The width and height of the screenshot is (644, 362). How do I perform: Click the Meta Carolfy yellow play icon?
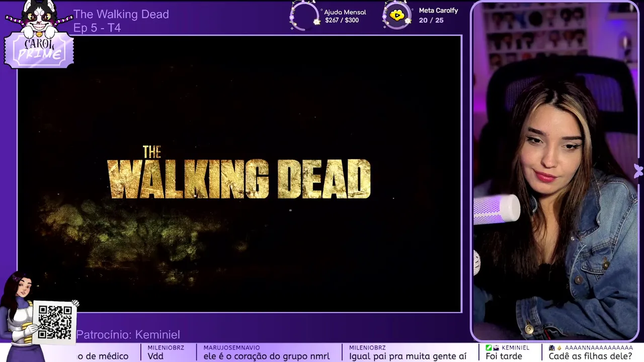click(x=397, y=16)
